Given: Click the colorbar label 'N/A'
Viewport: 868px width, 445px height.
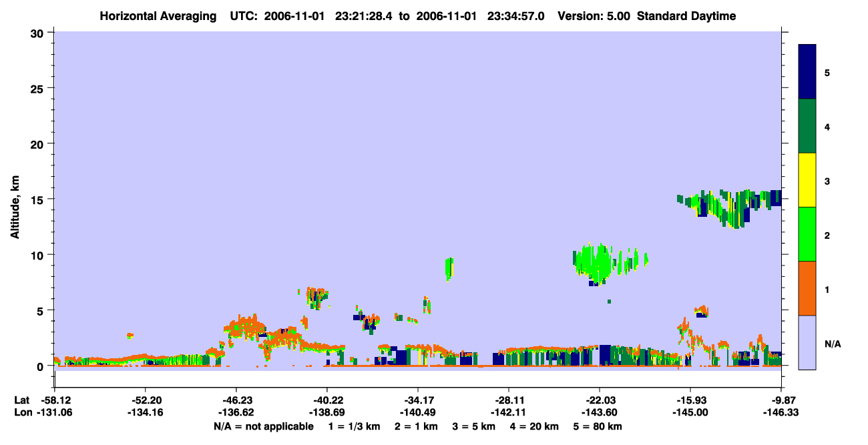Looking at the screenshot, I should pyautogui.click(x=832, y=344).
